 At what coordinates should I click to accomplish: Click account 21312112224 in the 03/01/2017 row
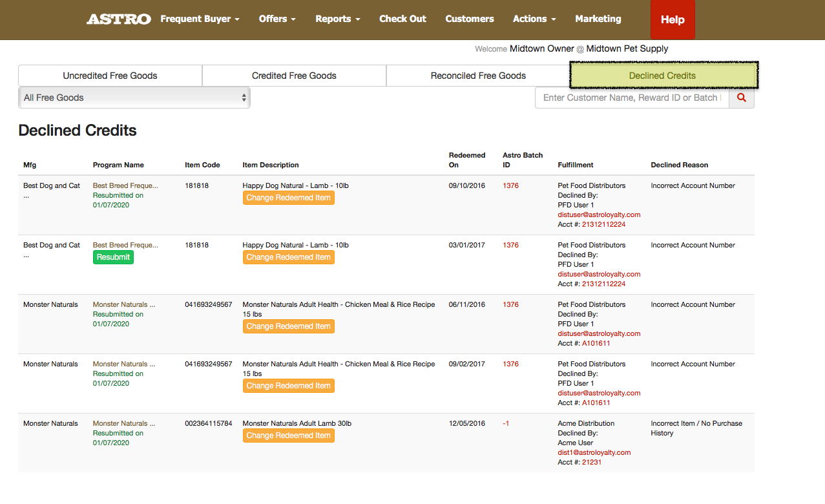[x=603, y=284]
